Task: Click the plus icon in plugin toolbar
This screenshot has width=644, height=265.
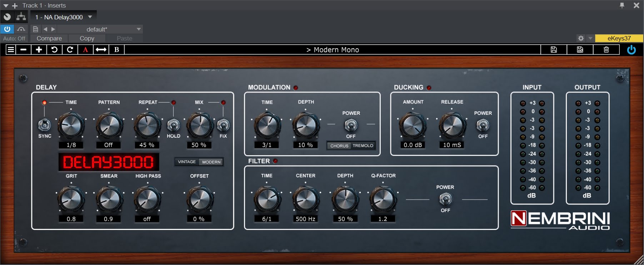Action: (39, 50)
